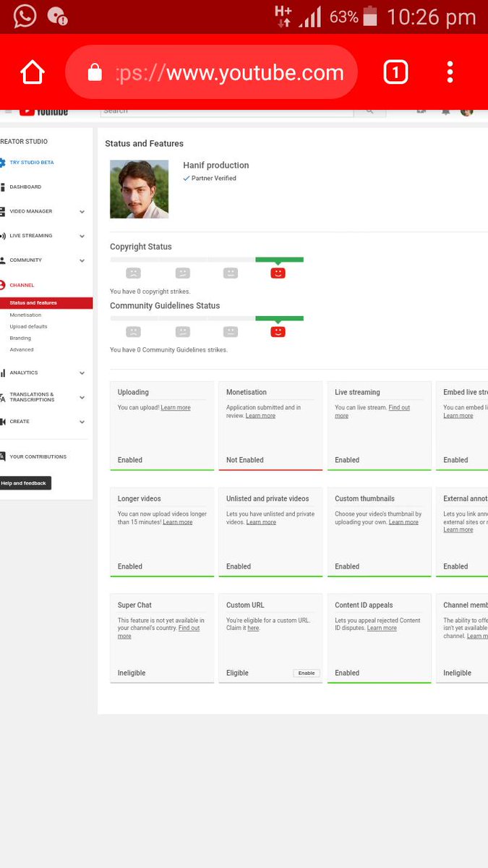Click the red smiley in Copyright Status

coord(278,273)
